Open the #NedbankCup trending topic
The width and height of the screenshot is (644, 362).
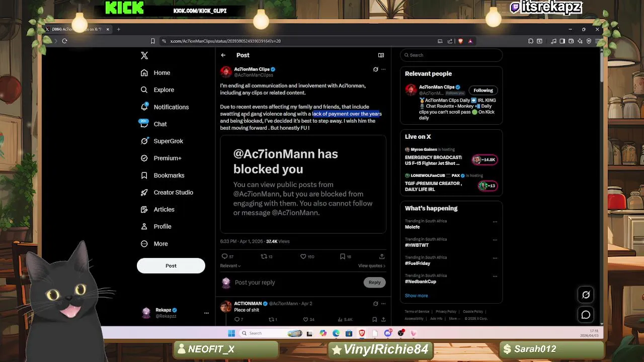point(421,282)
